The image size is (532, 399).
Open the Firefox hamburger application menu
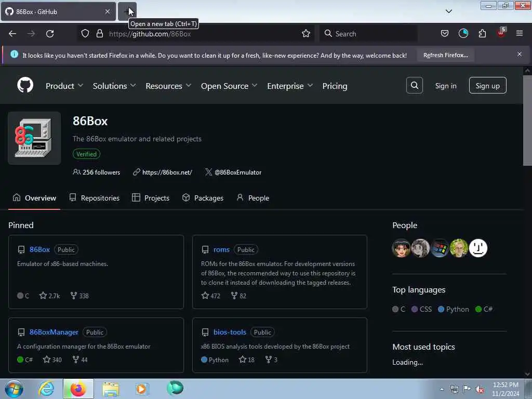coord(519,33)
